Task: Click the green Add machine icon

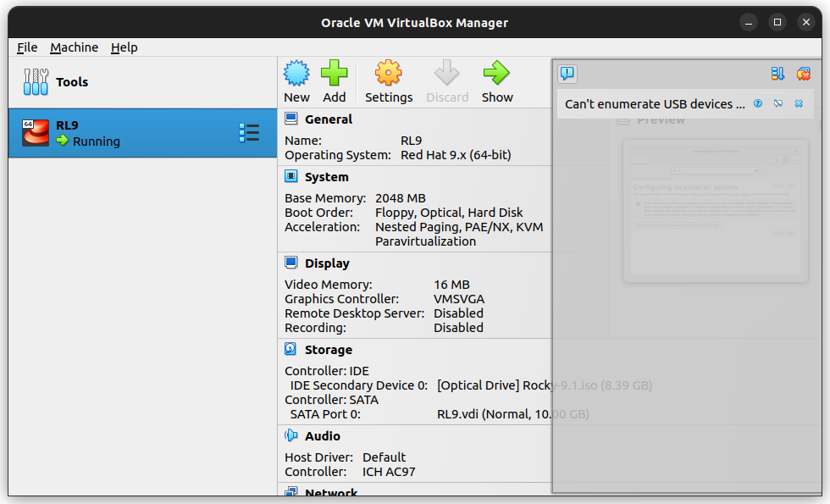Action: tap(334, 73)
